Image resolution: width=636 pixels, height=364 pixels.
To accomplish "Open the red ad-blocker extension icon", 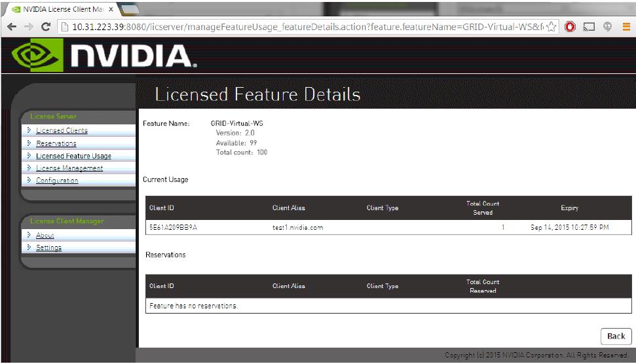I will (570, 27).
